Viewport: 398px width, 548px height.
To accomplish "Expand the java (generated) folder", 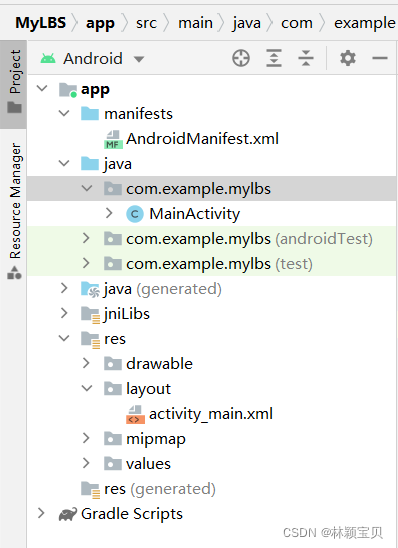I will pyautogui.click(x=64, y=288).
